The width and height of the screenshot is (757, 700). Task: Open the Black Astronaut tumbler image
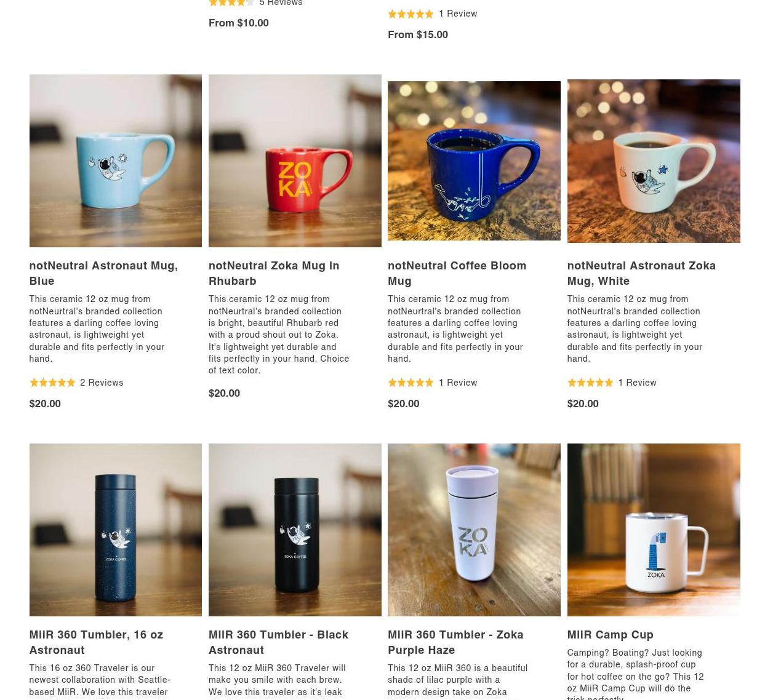295,530
